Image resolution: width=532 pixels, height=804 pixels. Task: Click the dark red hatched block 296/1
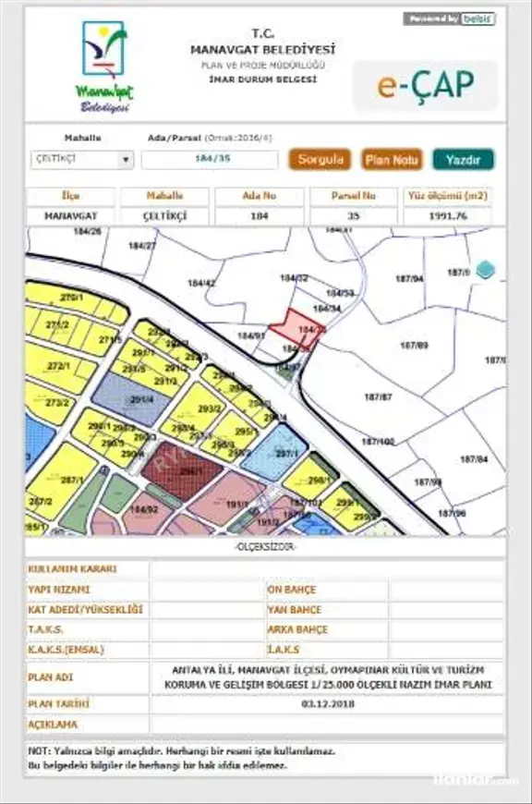coord(182,469)
